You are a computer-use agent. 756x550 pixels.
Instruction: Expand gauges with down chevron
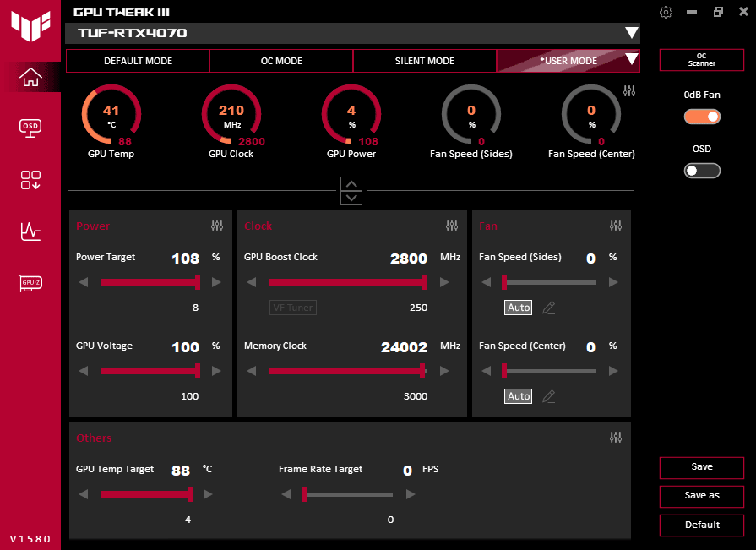click(351, 198)
